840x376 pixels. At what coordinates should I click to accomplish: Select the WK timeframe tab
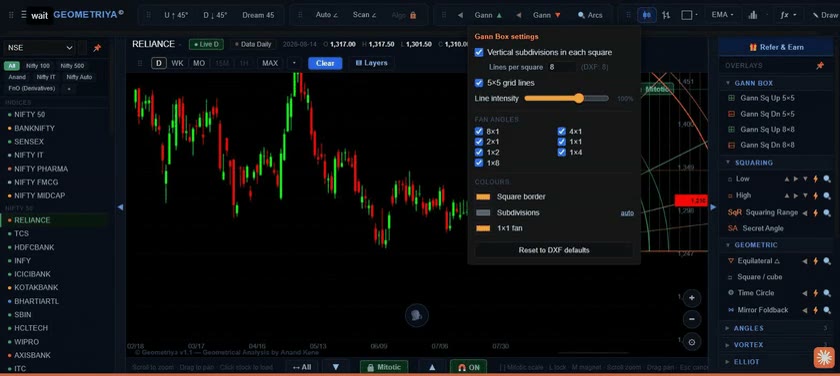(177, 63)
